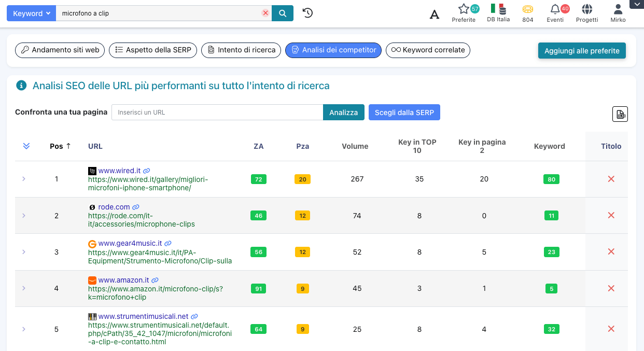Click the rode.com favicon
The image size is (644, 351).
[92, 207]
